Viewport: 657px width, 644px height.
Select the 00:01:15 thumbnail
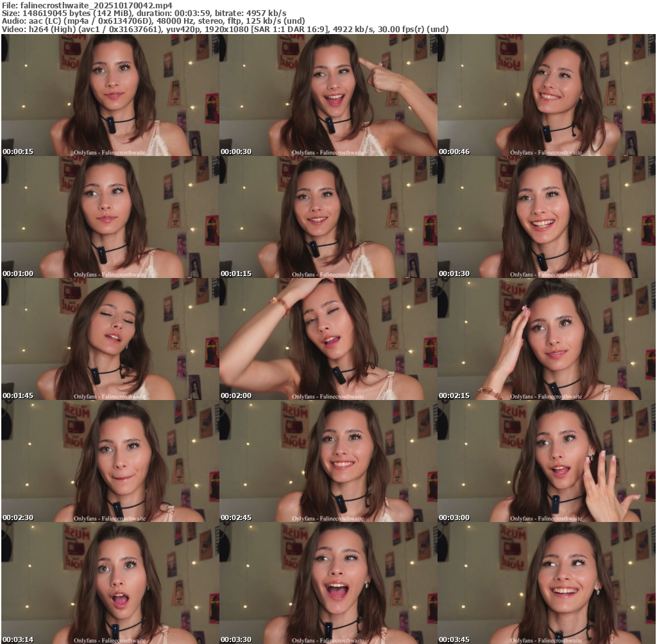328,217
